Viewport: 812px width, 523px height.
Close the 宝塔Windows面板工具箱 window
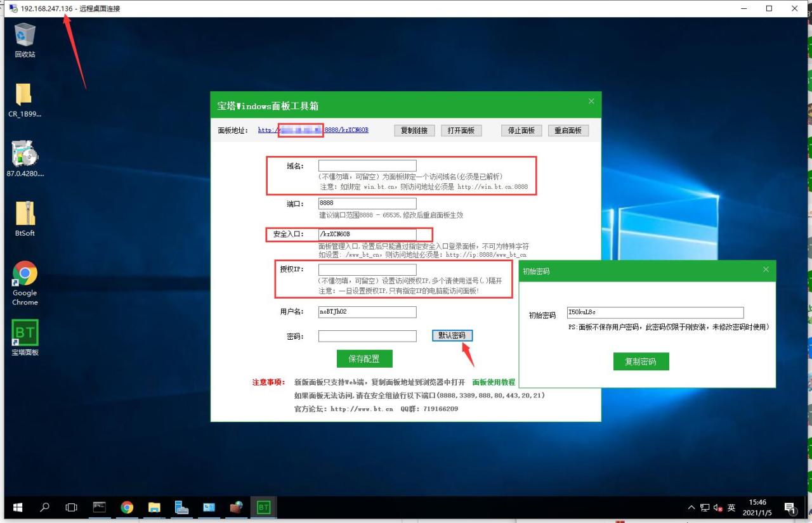tap(591, 101)
